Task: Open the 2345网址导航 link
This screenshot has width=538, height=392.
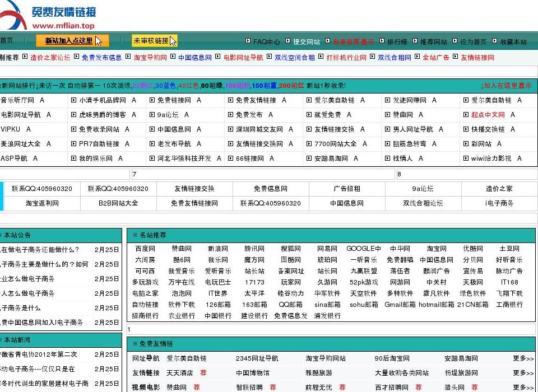Action: [x=257, y=358]
